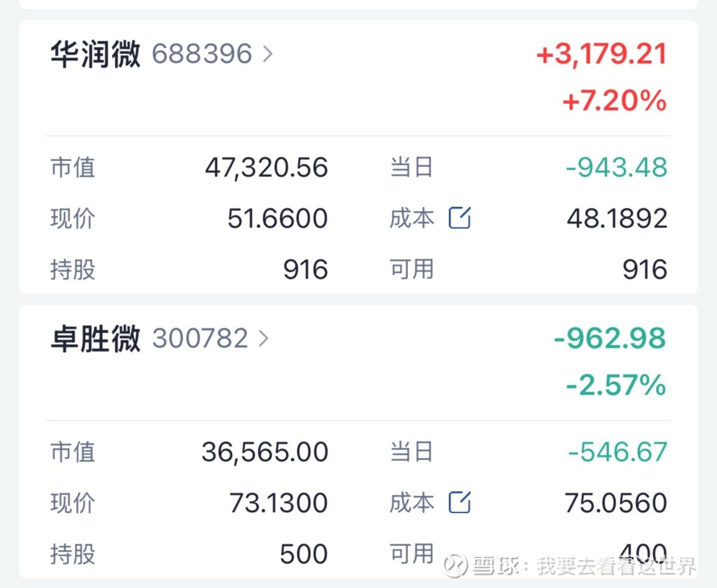
Task: Select the 华润微 holding card
Action: 94,55
